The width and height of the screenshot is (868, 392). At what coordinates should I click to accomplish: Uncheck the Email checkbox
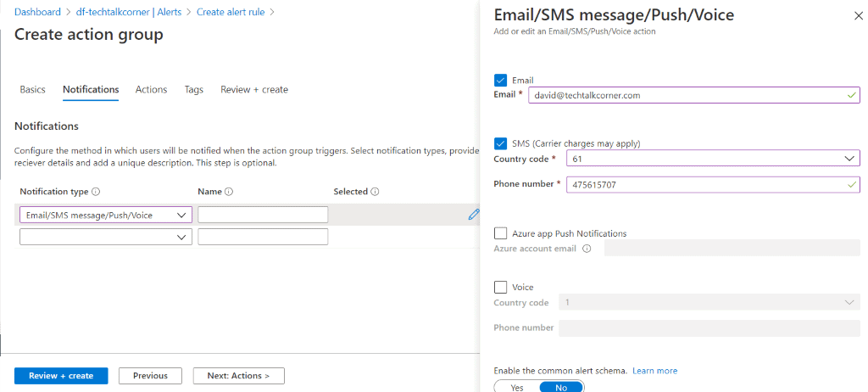tap(500, 81)
